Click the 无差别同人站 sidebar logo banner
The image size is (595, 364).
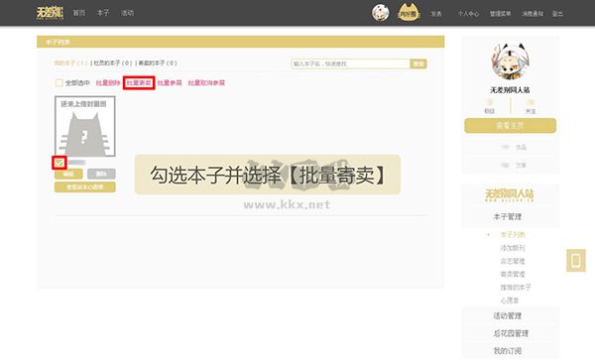pos(510,194)
